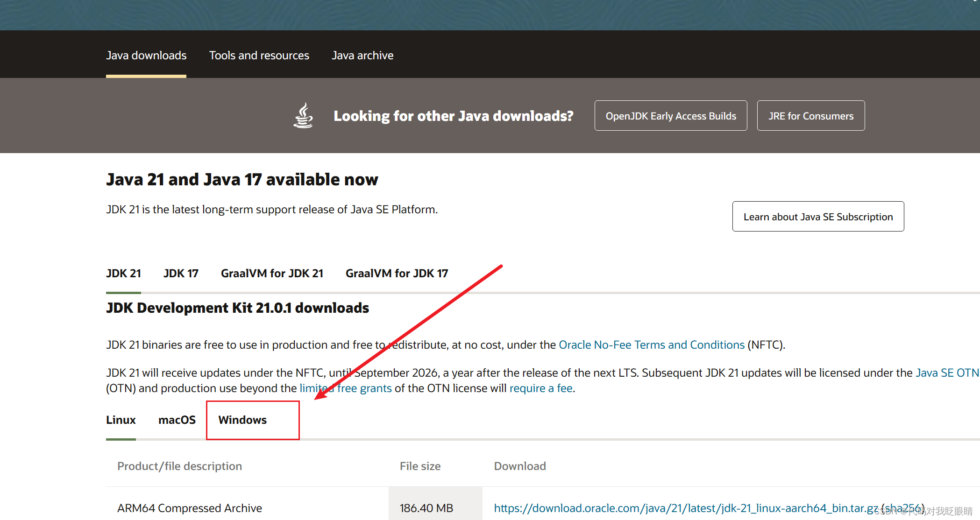Image resolution: width=980 pixels, height=520 pixels.
Task: Open the Java downloads tab
Action: coord(146,55)
